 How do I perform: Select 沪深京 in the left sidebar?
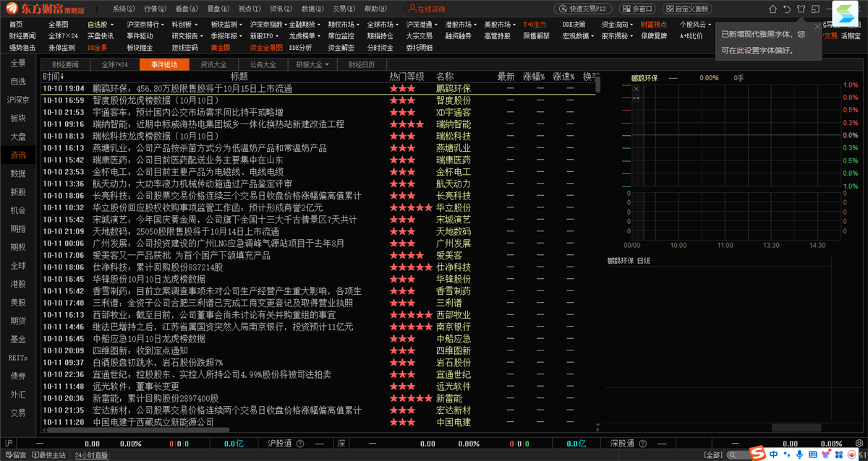(x=18, y=100)
